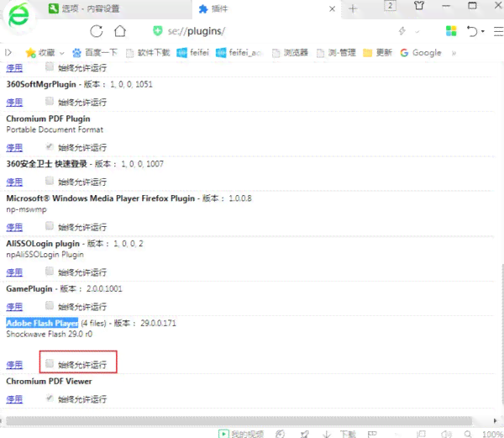The height and width of the screenshot is (438, 504).
Task: Disable Chromium PDF Plugin via 停用
Action: point(14,148)
